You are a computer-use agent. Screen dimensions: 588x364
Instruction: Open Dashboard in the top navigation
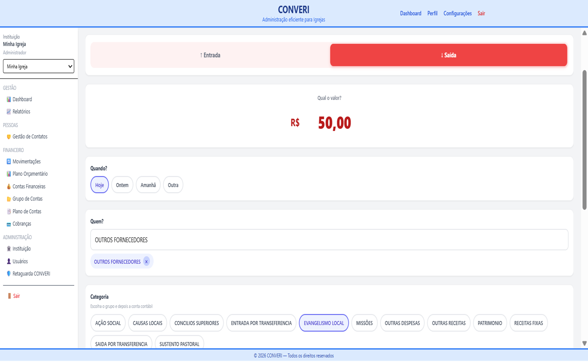click(x=411, y=14)
